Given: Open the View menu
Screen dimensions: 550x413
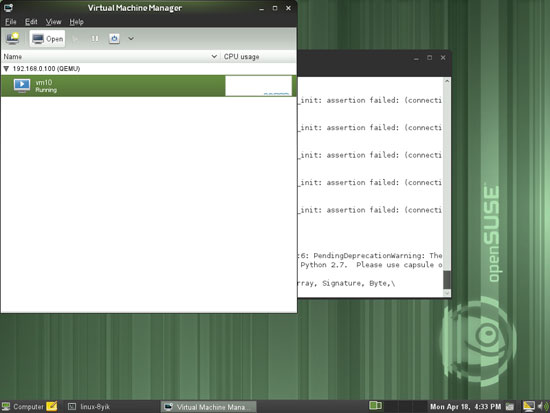Looking at the screenshot, I should (x=53, y=22).
